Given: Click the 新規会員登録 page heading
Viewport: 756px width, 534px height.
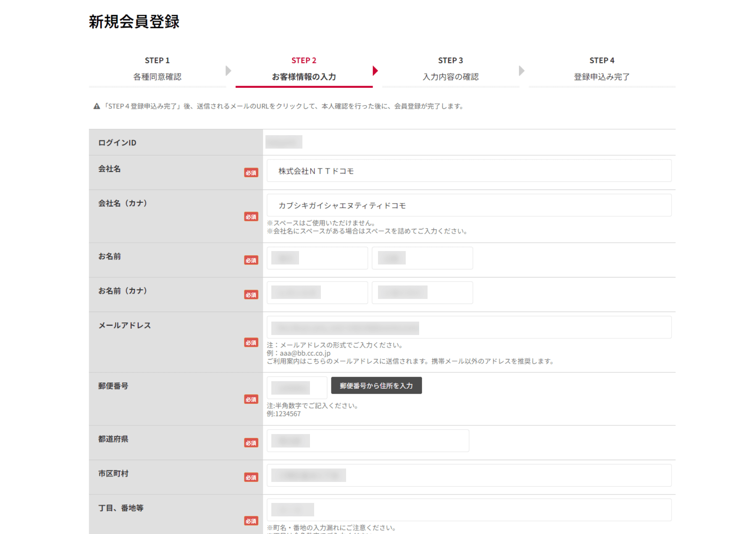Looking at the screenshot, I should pyautogui.click(x=134, y=21).
